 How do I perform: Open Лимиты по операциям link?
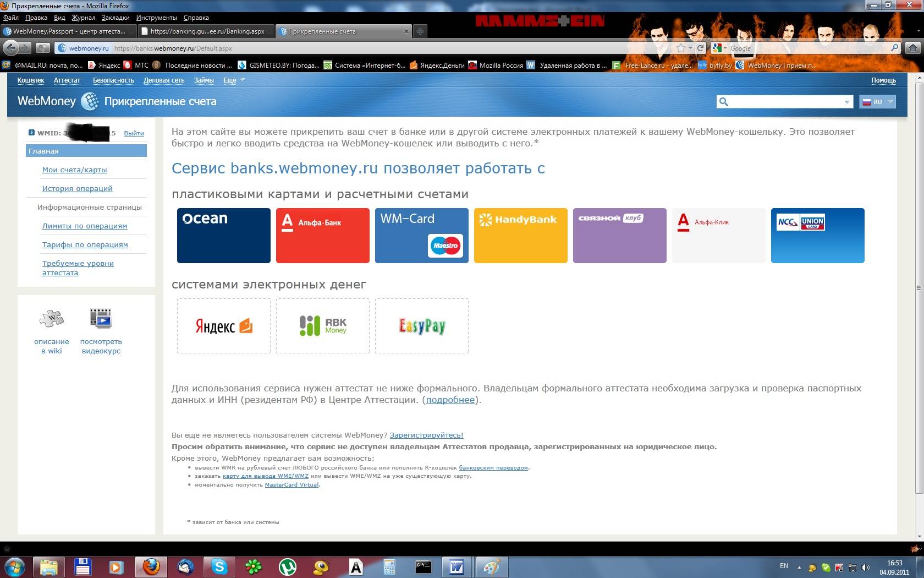click(85, 226)
